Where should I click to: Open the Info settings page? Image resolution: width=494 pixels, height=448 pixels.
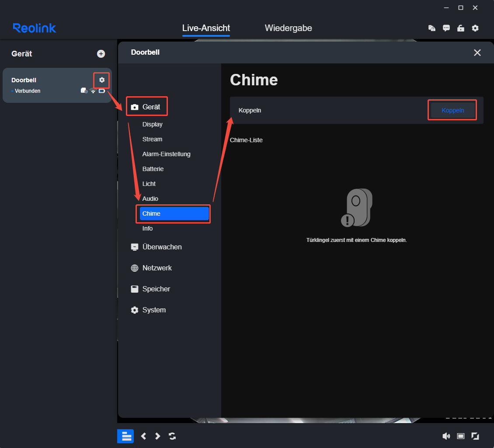coord(147,228)
